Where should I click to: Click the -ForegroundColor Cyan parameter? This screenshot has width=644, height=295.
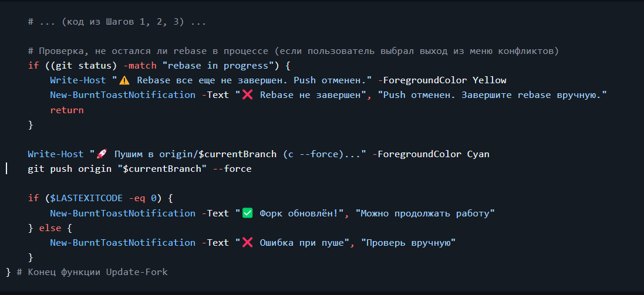click(431, 154)
